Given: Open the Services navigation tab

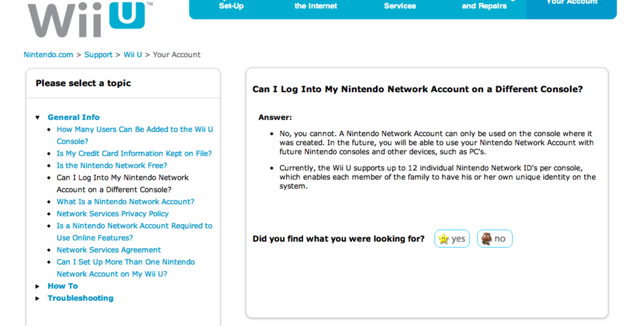Looking at the screenshot, I should pyautogui.click(x=399, y=6).
